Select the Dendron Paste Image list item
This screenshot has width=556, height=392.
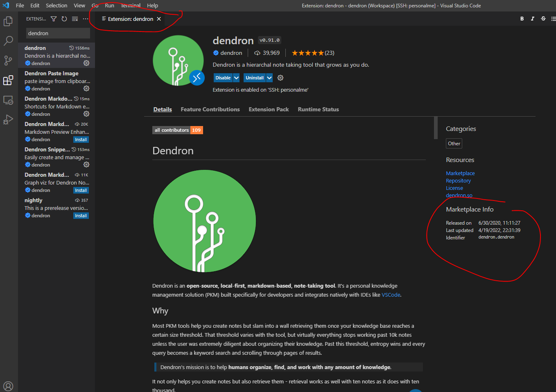coord(57,81)
